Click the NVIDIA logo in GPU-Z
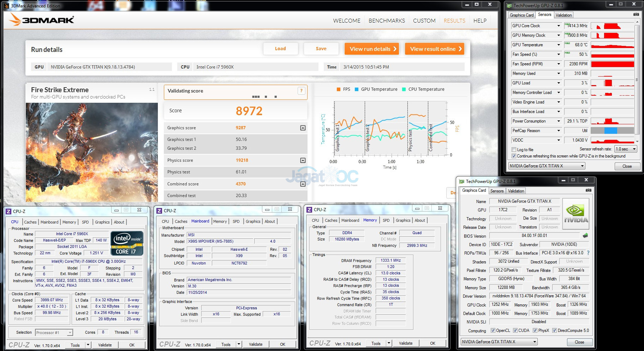This screenshot has width=644, height=351. (x=576, y=214)
